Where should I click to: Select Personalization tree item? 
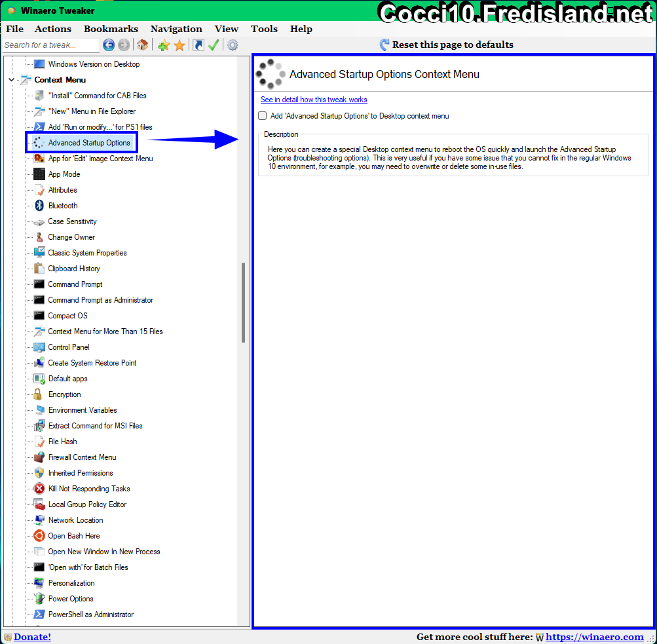tap(71, 583)
